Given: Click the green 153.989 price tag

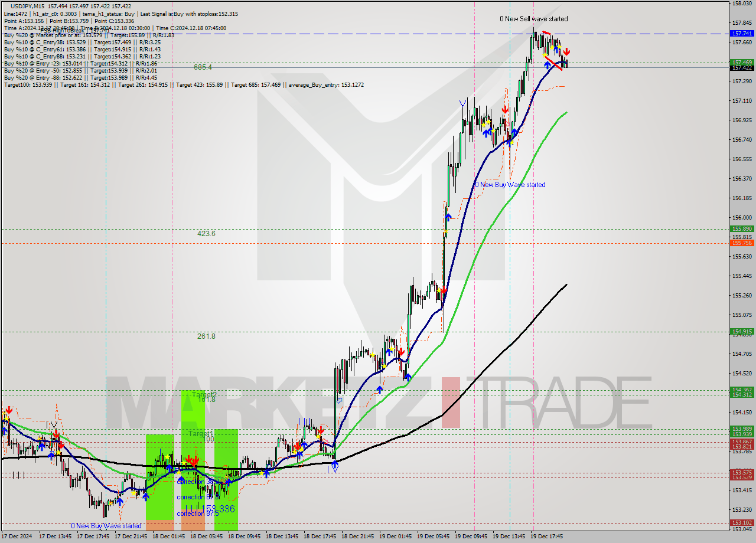Looking at the screenshot, I should pyautogui.click(x=742, y=428).
